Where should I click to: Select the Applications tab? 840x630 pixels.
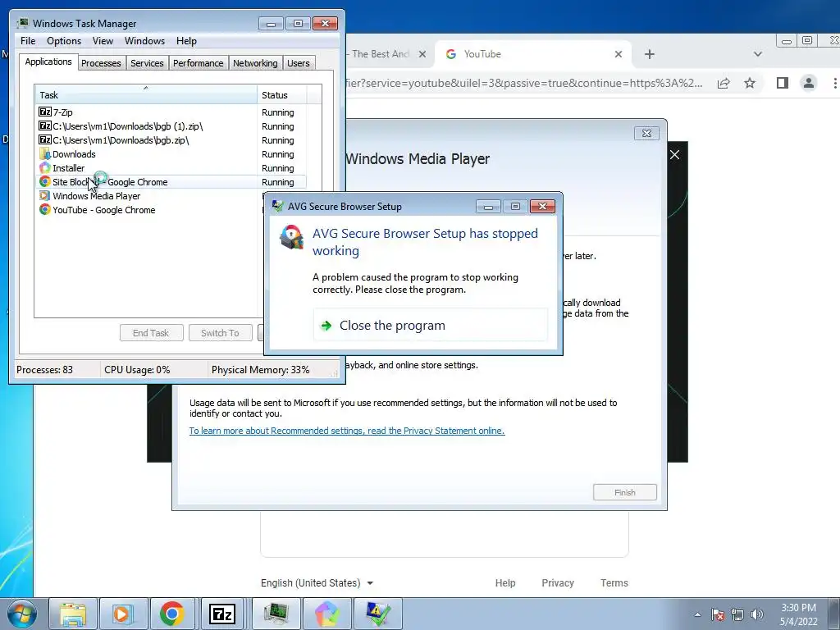pos(48,62)
